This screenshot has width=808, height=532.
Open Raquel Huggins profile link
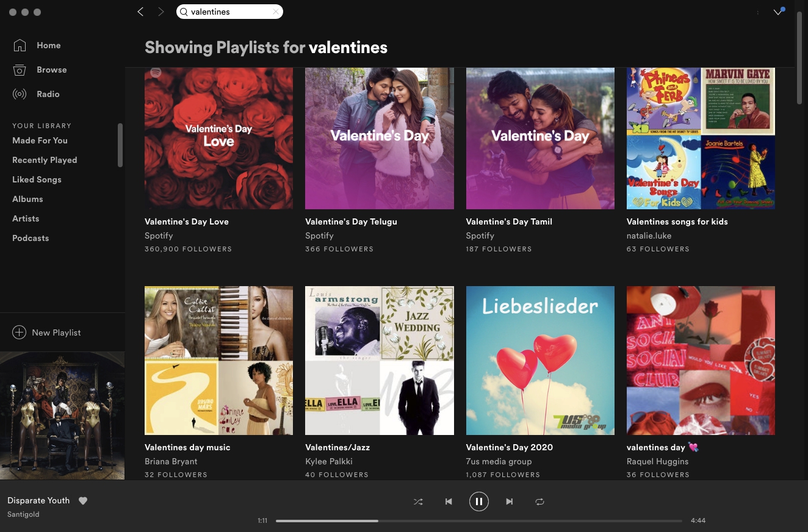(657, 461)
